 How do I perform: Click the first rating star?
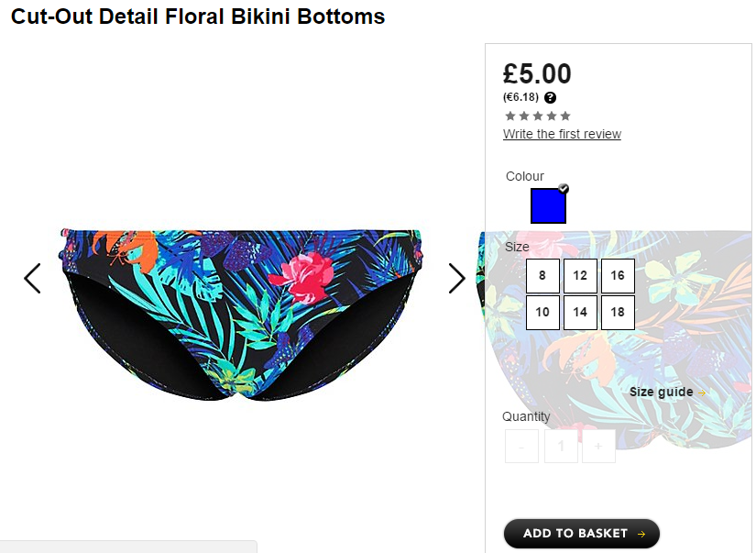pyautogui.click(x=509, y=116)
